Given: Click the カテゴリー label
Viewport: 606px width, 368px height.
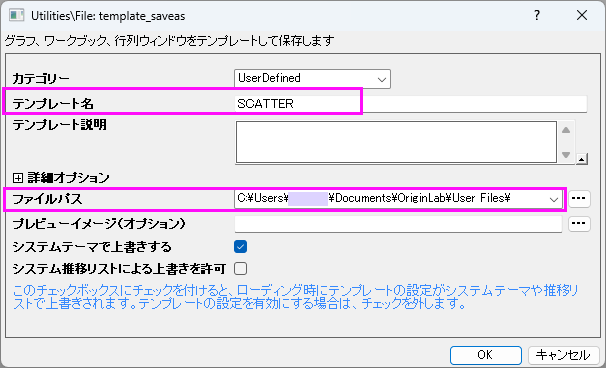Looking at the screenshot, I should coord(41,79).
